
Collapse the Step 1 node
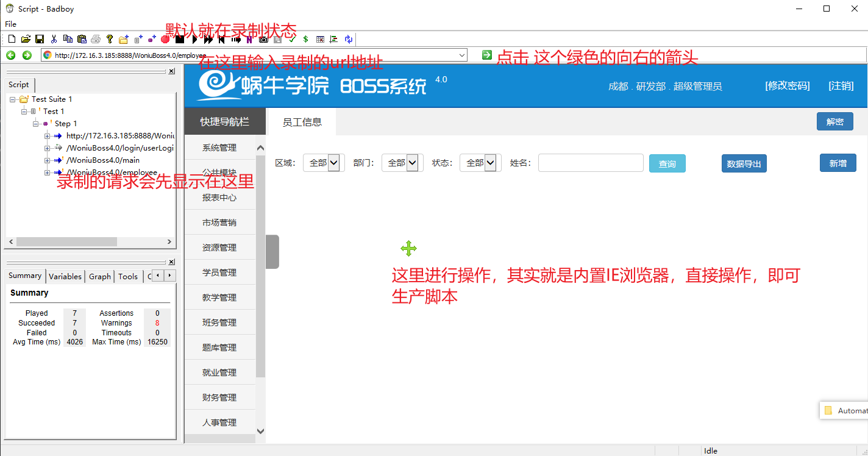click(36, 124)
